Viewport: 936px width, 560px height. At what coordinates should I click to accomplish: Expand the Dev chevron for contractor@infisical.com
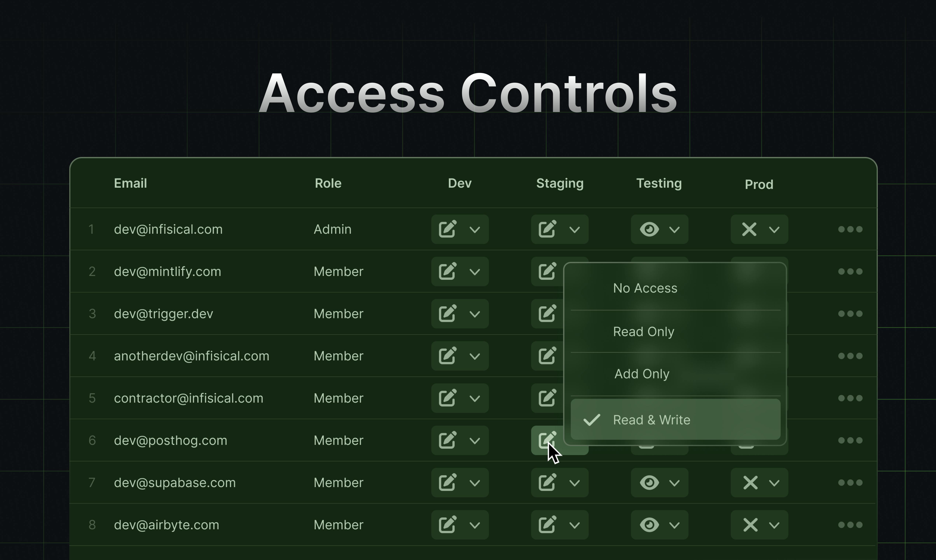point(475,399)
